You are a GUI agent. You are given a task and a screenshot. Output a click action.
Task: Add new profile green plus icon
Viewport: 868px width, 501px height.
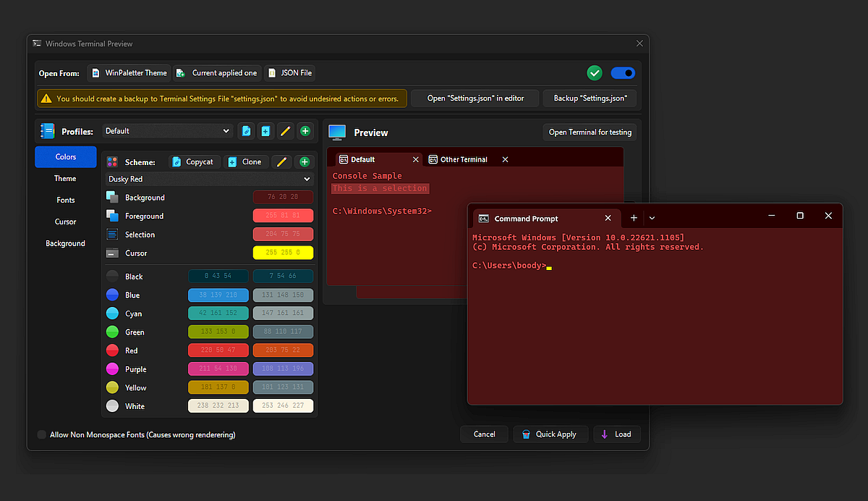tap(305, 131)
